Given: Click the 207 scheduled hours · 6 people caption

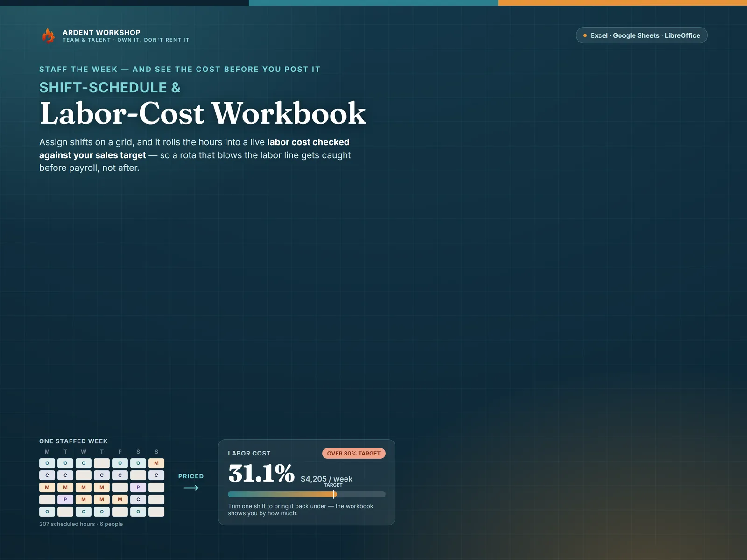Looking at the screenshot, I should (81, 524).
